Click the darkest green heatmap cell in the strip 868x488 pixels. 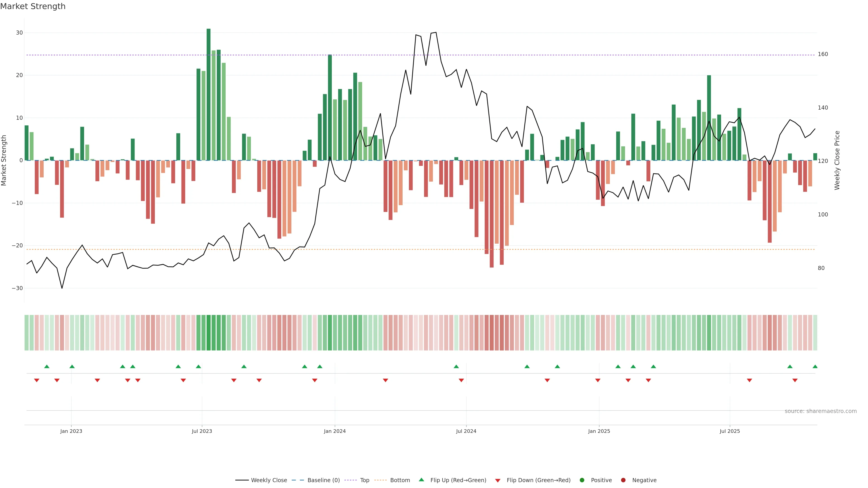(209, 332)
